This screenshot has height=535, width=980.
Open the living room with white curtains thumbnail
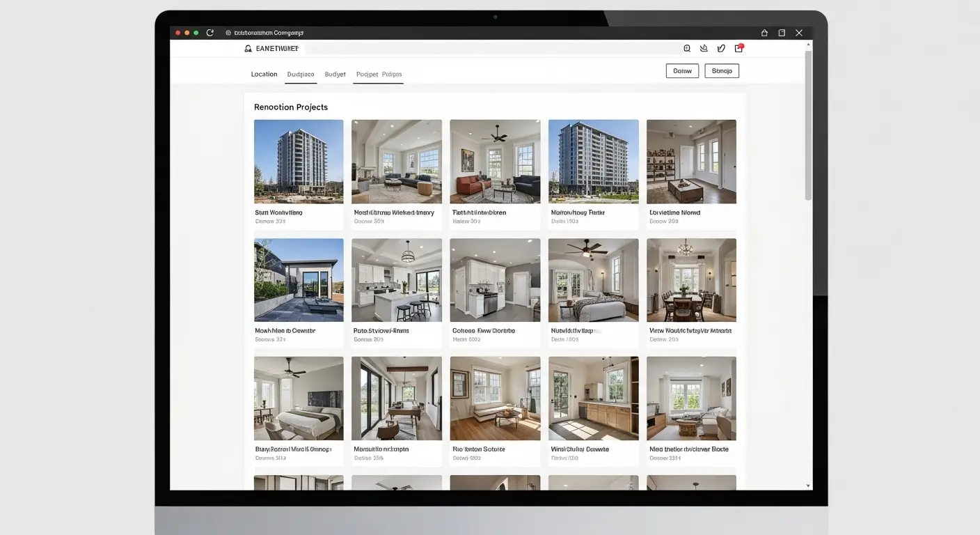691,398
